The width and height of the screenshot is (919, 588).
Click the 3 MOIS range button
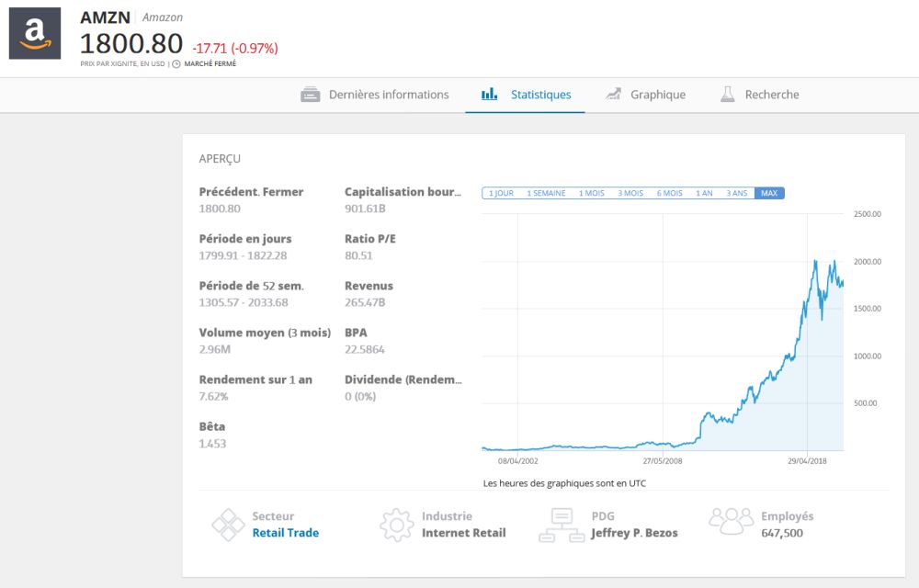pos(630,193)
